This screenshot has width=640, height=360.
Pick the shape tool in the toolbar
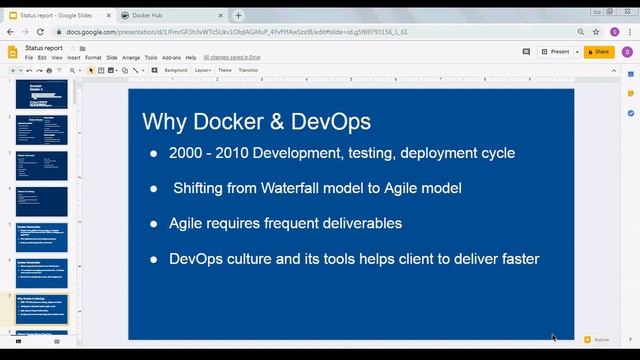pyautogui.click(x=125, y=71)
